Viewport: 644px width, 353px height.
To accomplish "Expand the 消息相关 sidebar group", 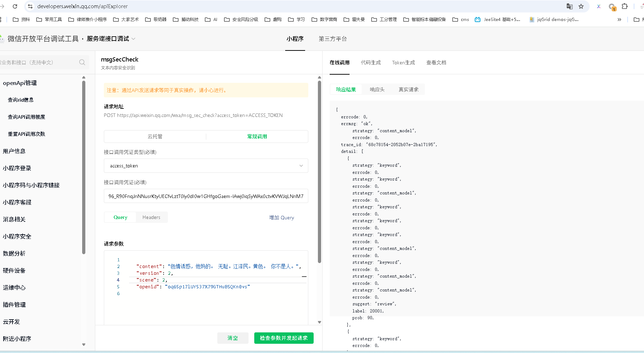I will tap(14, 219).
